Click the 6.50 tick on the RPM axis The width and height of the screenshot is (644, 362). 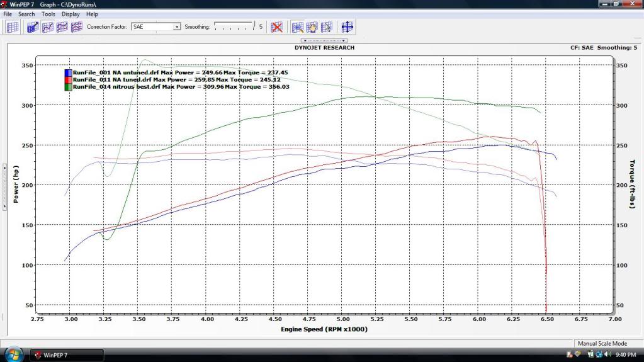[546, 319]
